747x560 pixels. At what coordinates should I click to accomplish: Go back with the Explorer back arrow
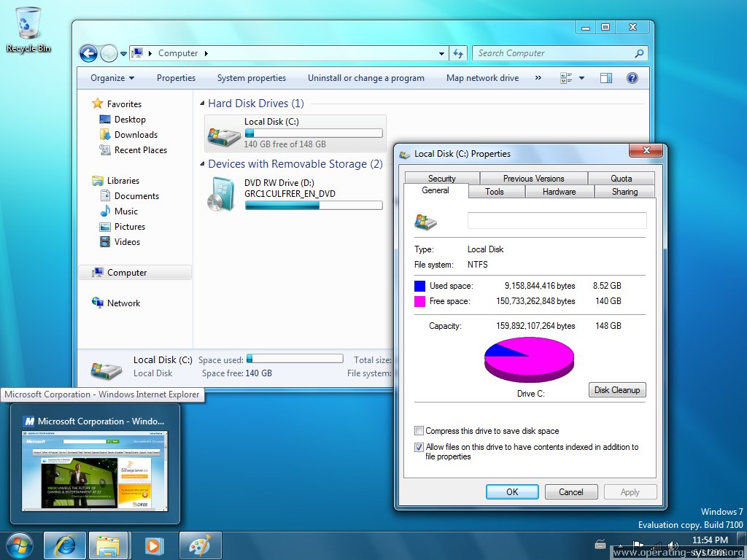(88, 53)
